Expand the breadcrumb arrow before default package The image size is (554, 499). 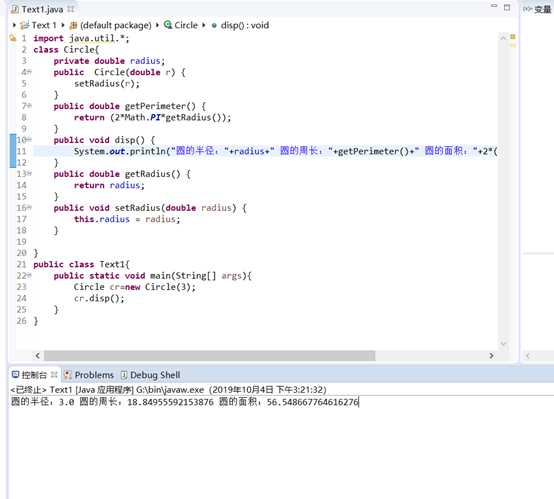pyautogui.click(x=63, y=25)
